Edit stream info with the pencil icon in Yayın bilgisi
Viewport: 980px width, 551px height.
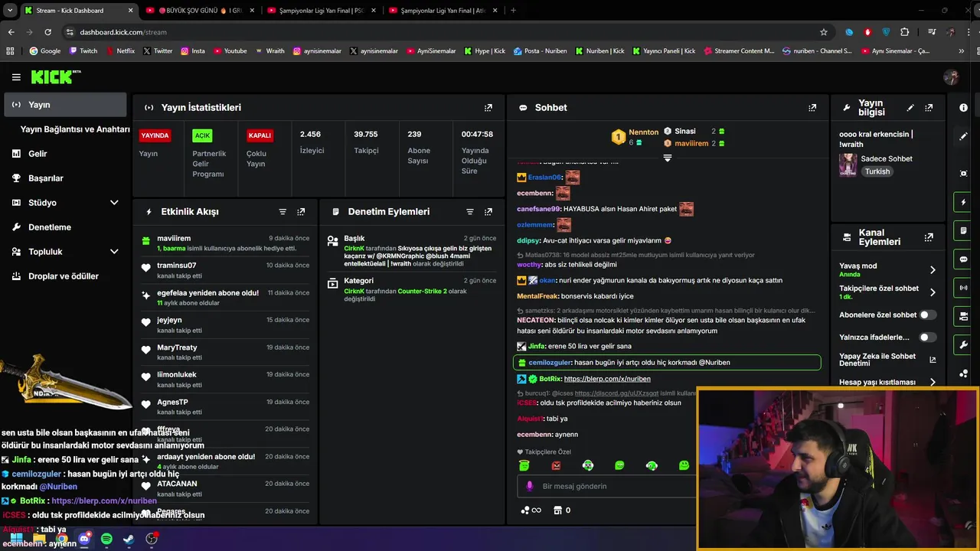[910, 108]
